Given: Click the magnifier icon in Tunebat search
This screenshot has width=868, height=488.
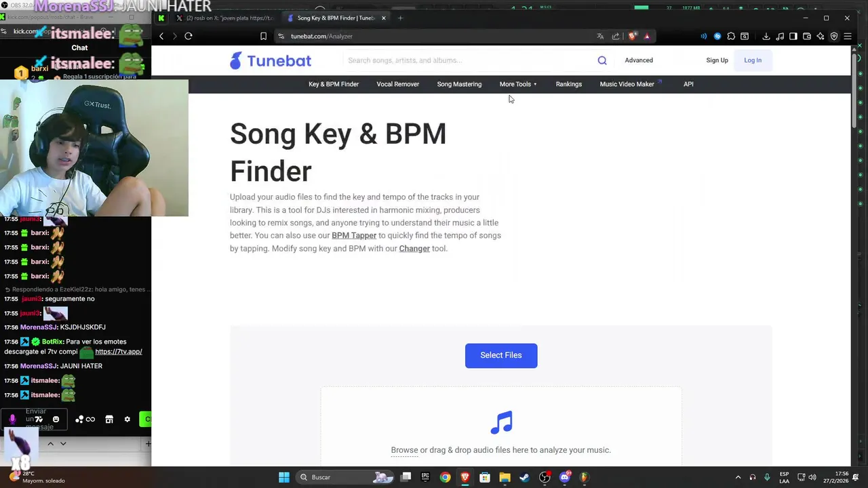Looking at the screenshot, I should 602,60.
